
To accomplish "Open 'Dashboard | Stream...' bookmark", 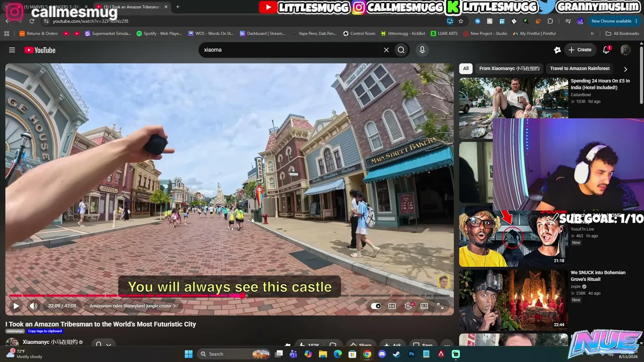I will tap(262, 34).
